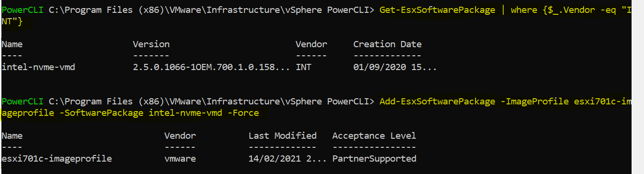Select the intel-nvme-vmd package name in results
Viewport: 644px width, 174px height.
click(x=39, y=67)
